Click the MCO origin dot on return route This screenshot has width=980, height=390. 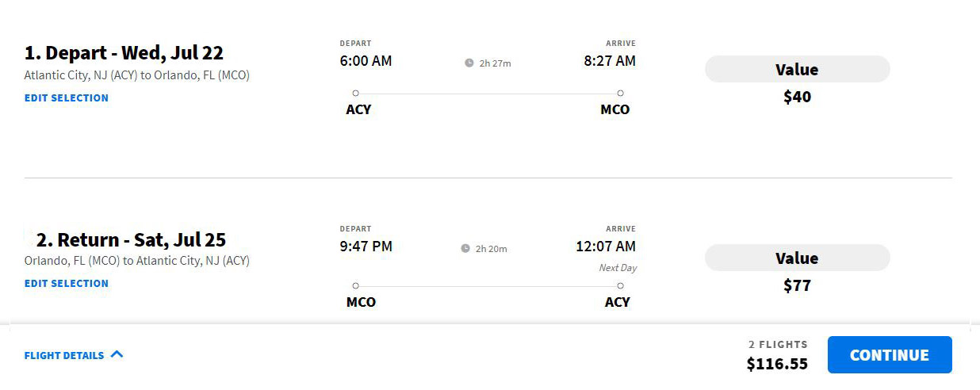tap(355, 285)
